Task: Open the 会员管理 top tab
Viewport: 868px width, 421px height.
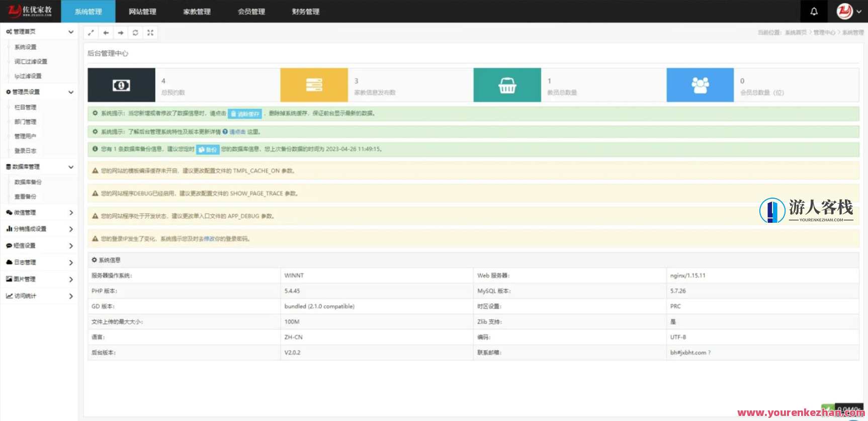Action: click(251, 12)
